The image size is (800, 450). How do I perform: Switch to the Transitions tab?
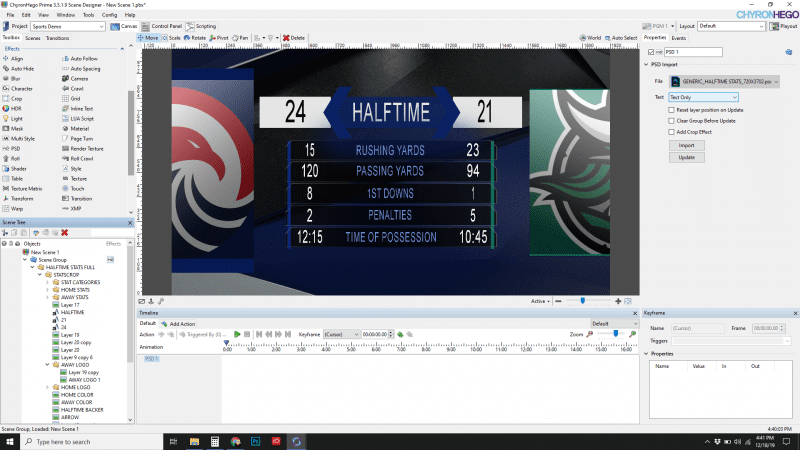pyautogui.click(x=57, y=37)
